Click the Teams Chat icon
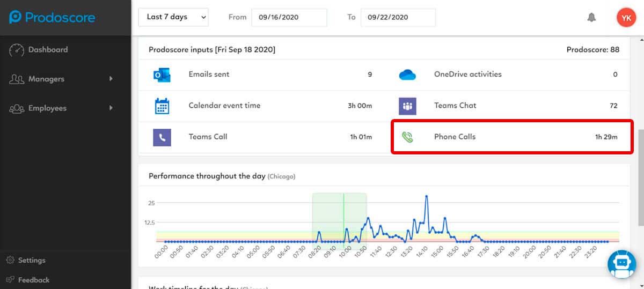This screenshot has width=644, height=289. [407, 106]
